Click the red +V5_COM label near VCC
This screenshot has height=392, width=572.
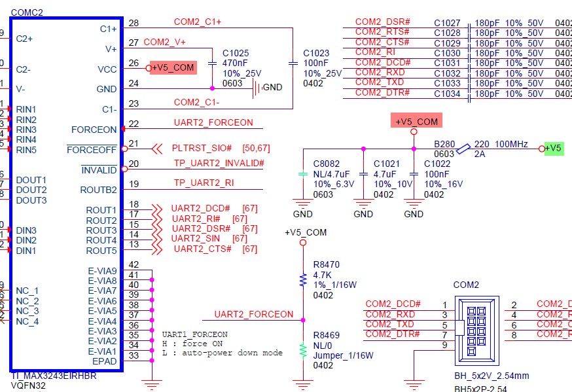coord(173,68)
